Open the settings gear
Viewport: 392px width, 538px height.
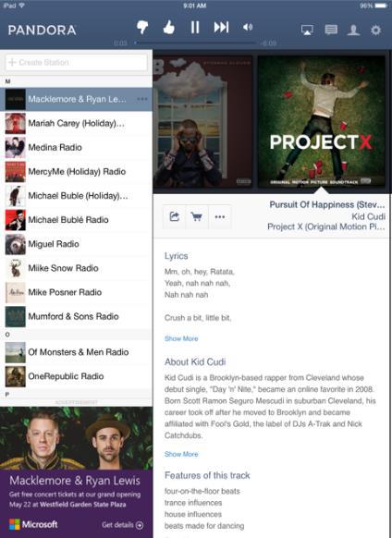pyautogui.click(x=376, y=30)
